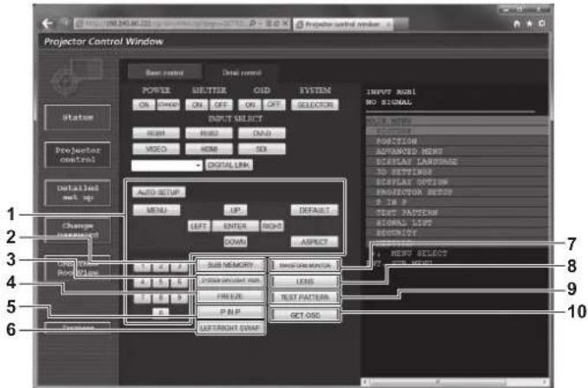Click the RIGHT navigation button

[x=272, y=226]
